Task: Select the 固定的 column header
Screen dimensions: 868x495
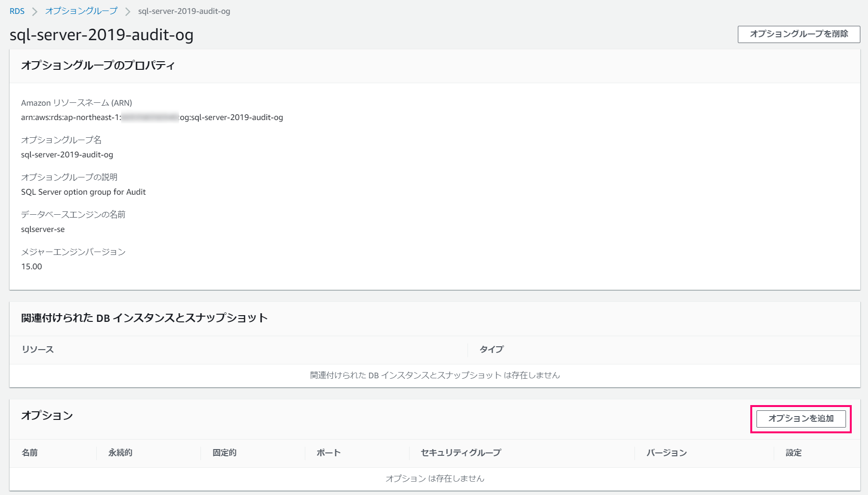Action: click(x=223, y=452)
